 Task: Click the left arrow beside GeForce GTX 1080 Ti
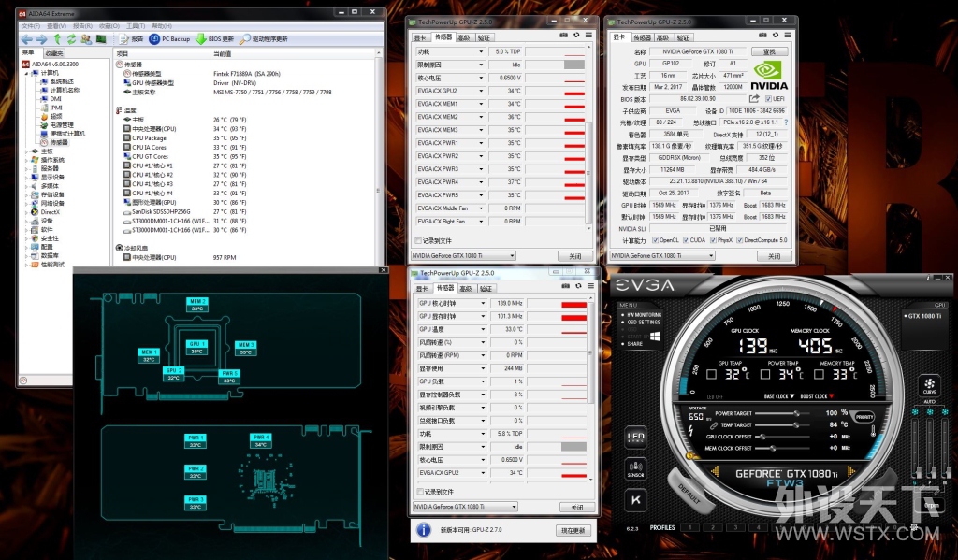[714, 471]
